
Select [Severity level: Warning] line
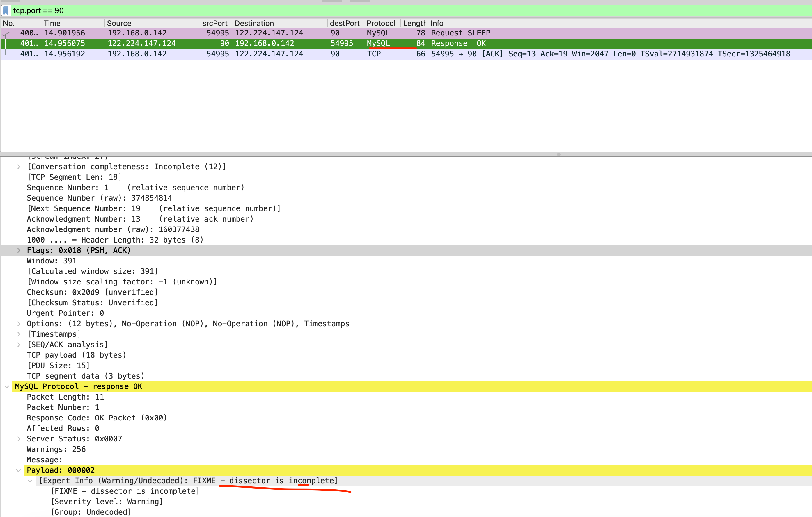(107, 502)
